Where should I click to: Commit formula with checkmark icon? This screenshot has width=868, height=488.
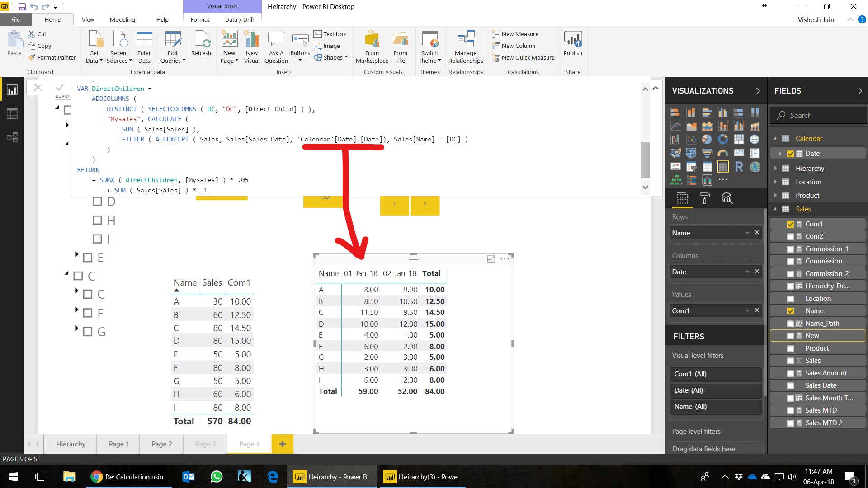[x=59, y=88]
